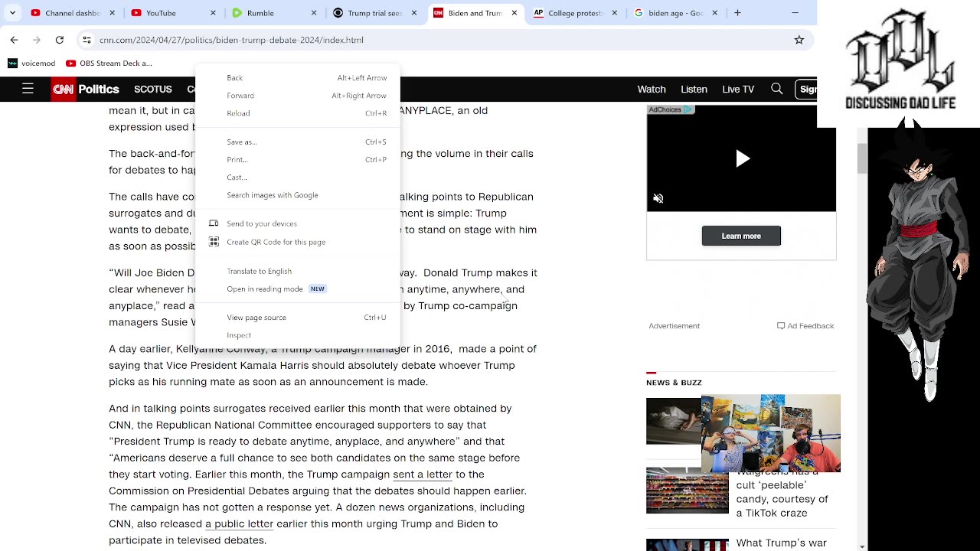This screenshot has height=551, width=980.
Task: Open the 'a public letter' article link
Action: pos(239,524)
